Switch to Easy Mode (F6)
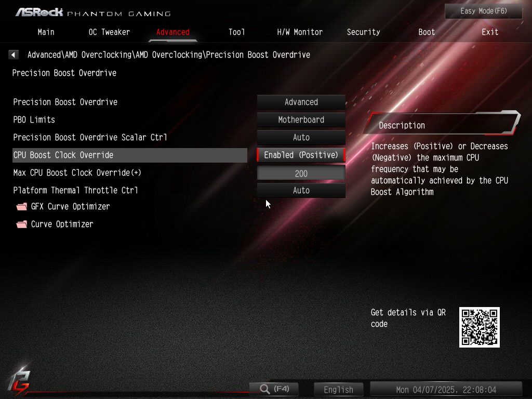Image resolution: width=532 pixels, height=399 pixels. [483, 11]
